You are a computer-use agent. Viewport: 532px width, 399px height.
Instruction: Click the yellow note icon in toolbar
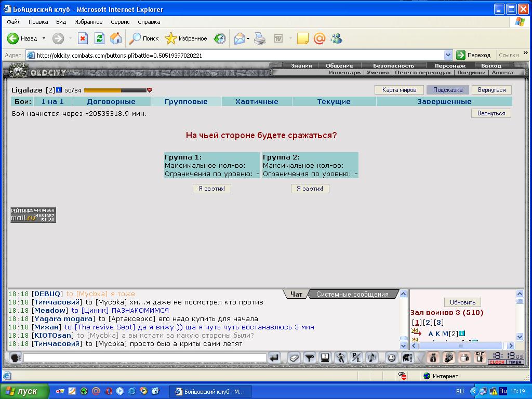click(302, 38)
